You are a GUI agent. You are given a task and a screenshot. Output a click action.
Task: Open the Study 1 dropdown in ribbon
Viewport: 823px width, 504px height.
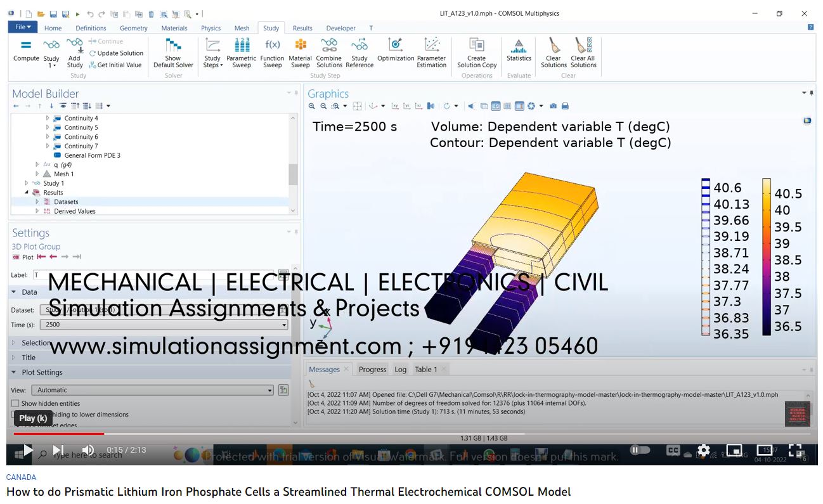(x=51, y=53)
